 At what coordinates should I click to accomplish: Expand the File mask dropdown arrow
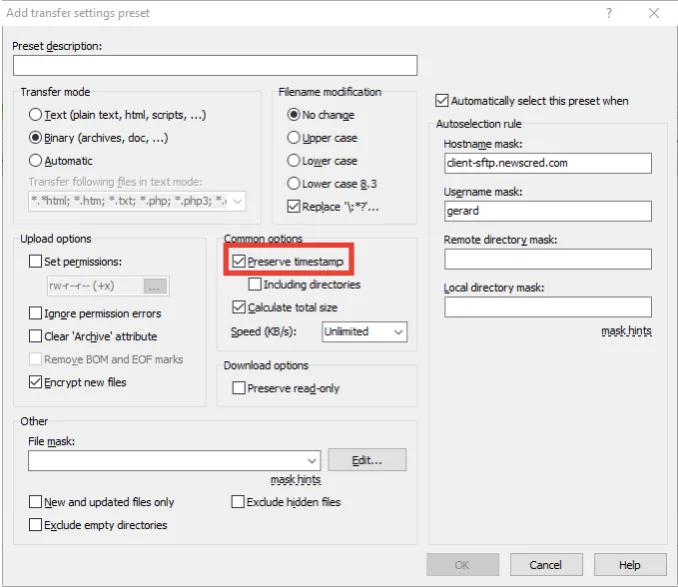[312, 460]
